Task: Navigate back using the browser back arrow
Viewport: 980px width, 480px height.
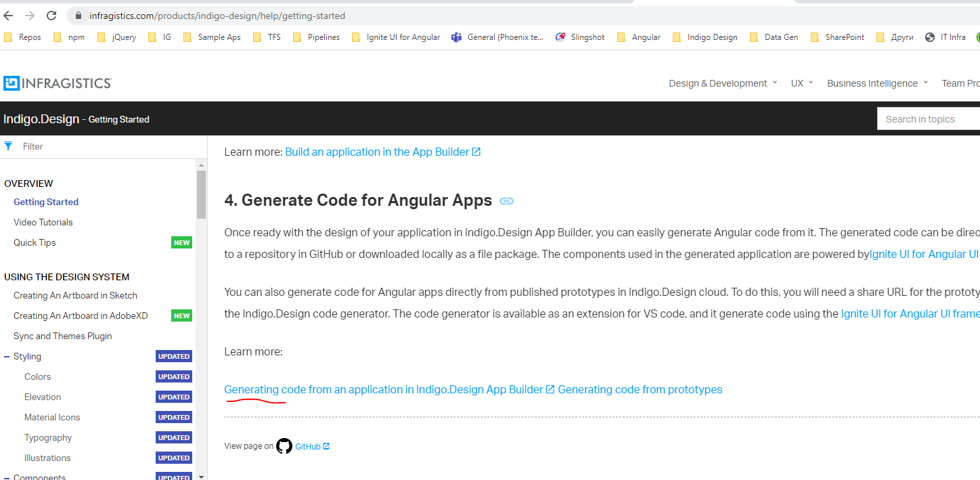Action: coord(9,15)
